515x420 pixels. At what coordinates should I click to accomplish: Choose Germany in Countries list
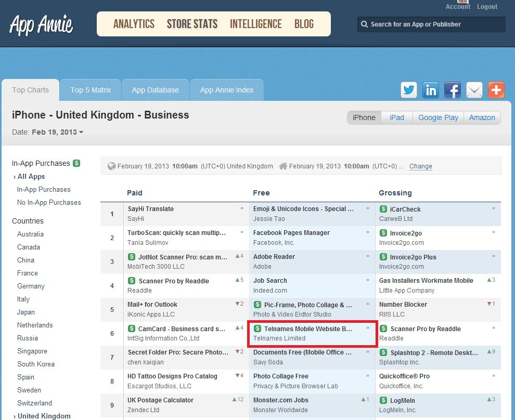click(31, 286)
